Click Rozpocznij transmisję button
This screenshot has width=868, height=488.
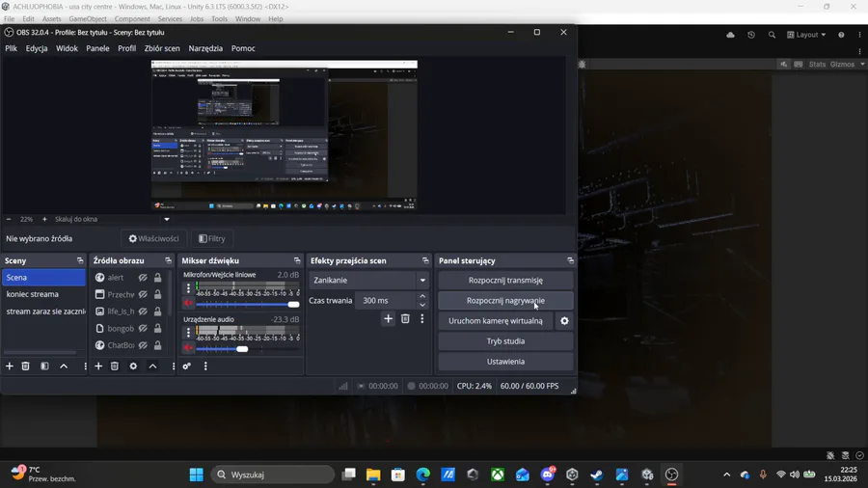pos(505,281)
